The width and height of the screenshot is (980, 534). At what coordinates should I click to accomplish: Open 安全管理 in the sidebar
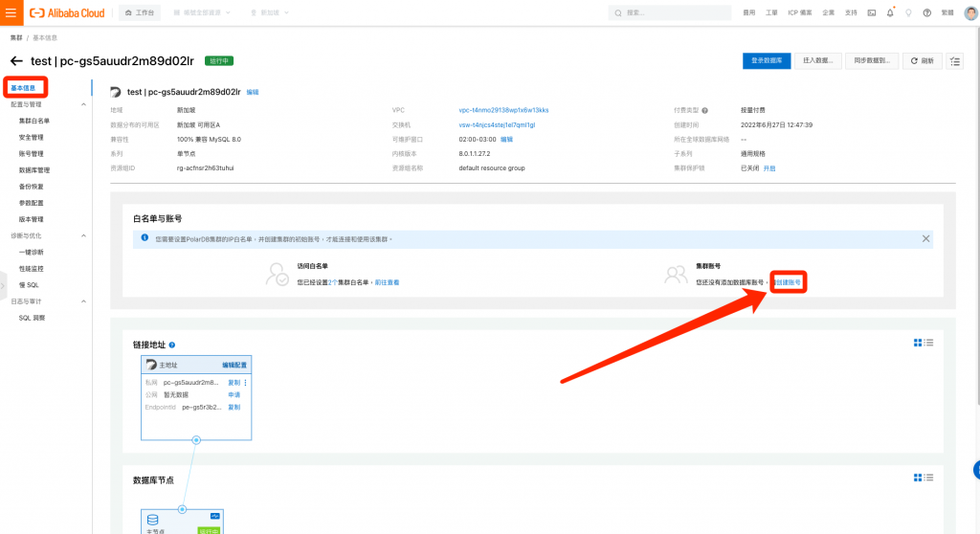(x=31, y=138)
